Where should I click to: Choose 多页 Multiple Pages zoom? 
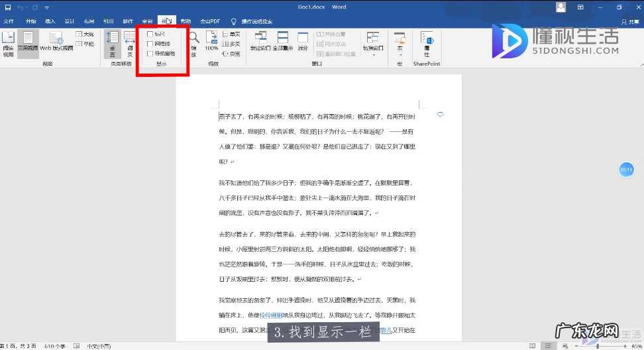coord(232,44)
